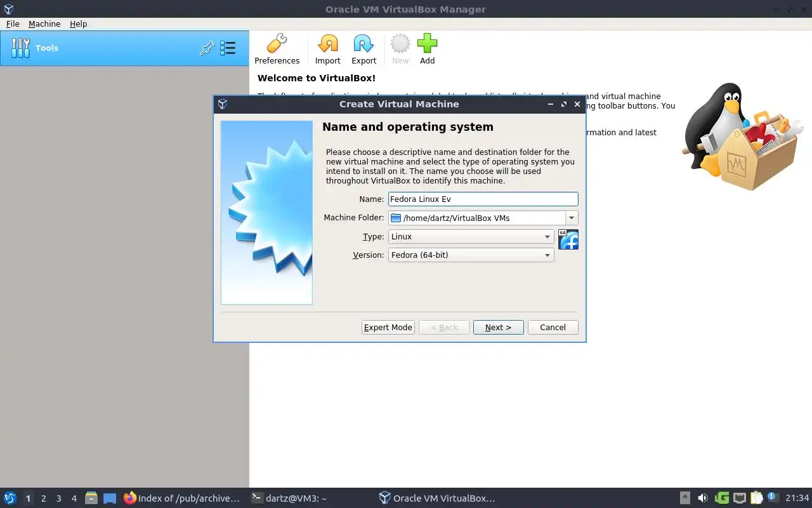
Task: Switch to workspace 4
Action: (x=74, y=498)
